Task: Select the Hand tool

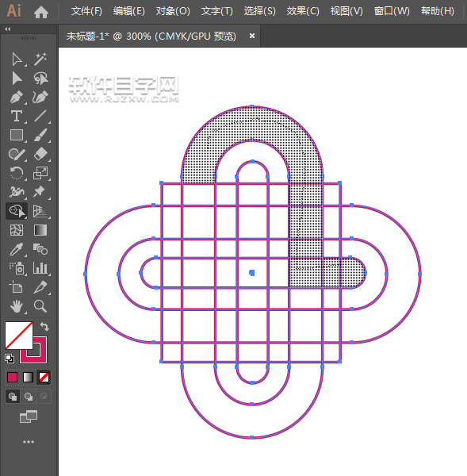Action: pyautogui.click(x=17, y=306)
